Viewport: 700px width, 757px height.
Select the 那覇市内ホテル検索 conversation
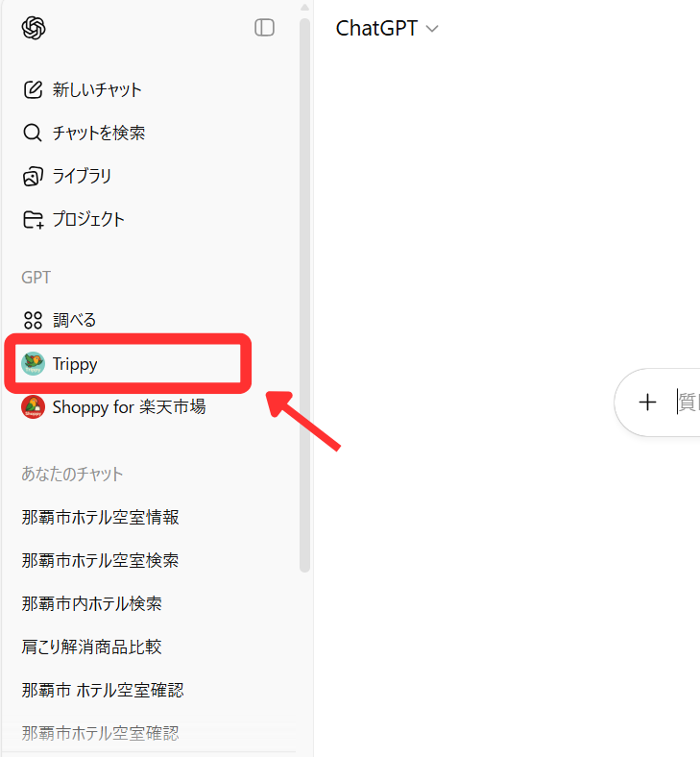click(x=91, y=604)
